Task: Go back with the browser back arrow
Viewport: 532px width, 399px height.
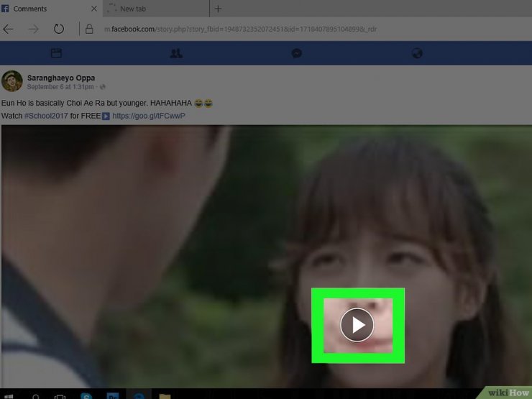Action: (8, 29)
